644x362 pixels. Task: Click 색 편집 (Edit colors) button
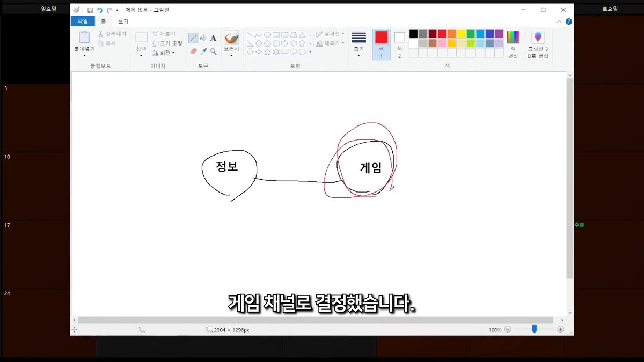pos(513,44)
